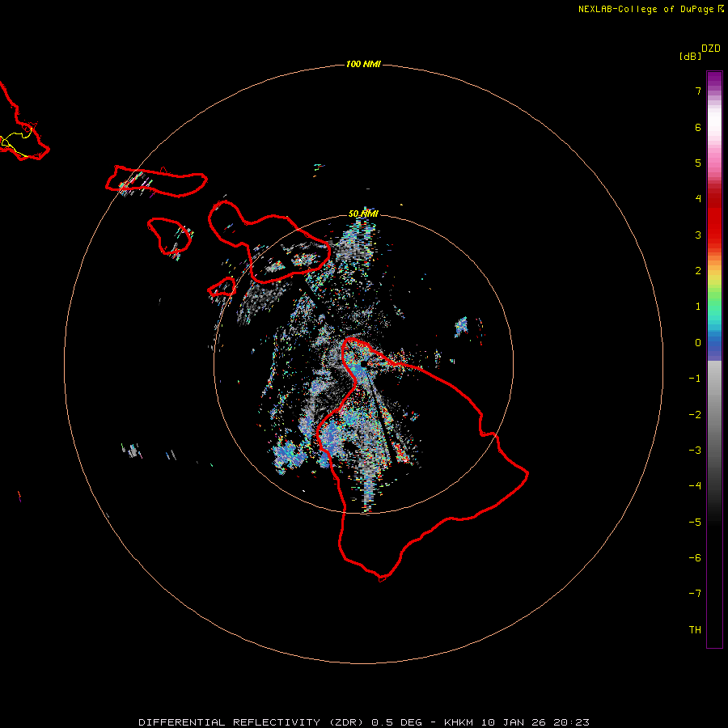Click the -5 value on color scale
The width and height of the screenshot is (728, 728).
(x=695, y=523)
